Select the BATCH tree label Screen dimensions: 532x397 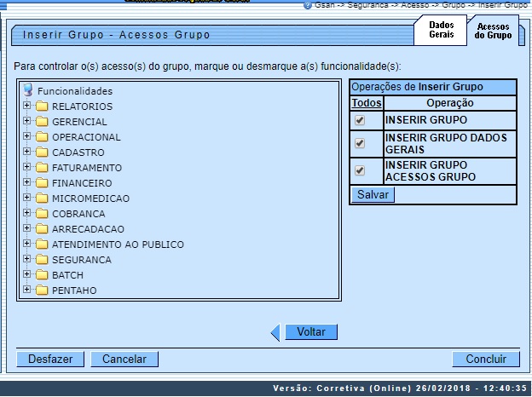(x=67, y=275)
